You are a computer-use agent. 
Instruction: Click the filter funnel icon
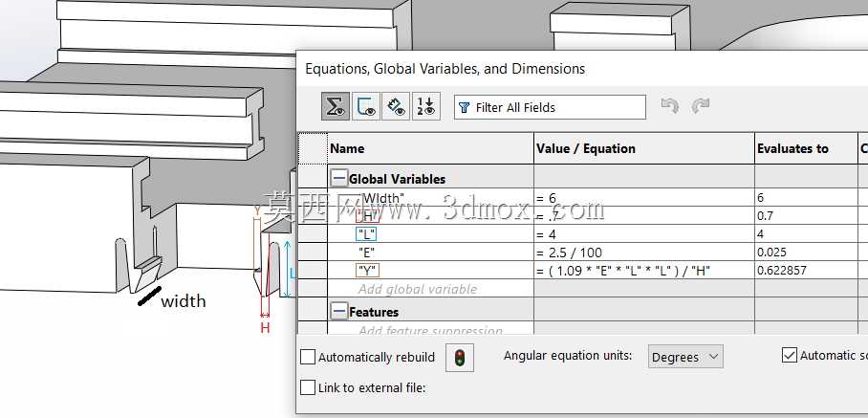465,107
